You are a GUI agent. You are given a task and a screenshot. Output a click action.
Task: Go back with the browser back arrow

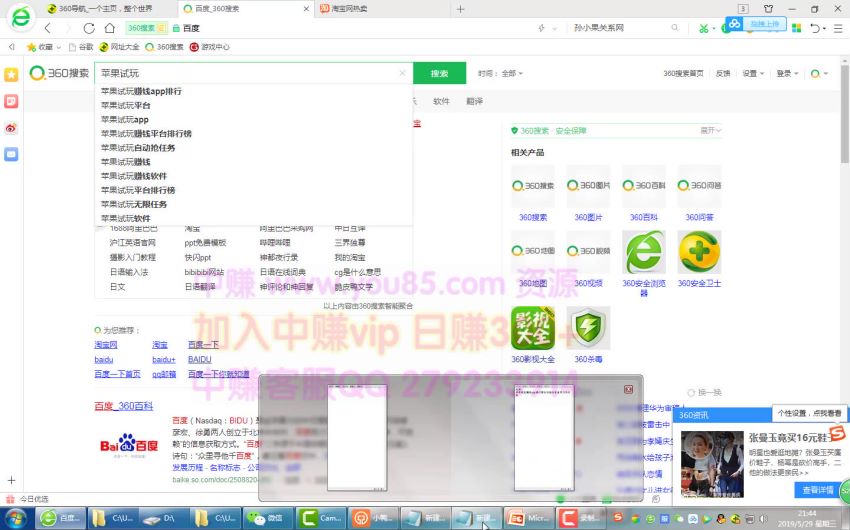click(x=48, y=28)
